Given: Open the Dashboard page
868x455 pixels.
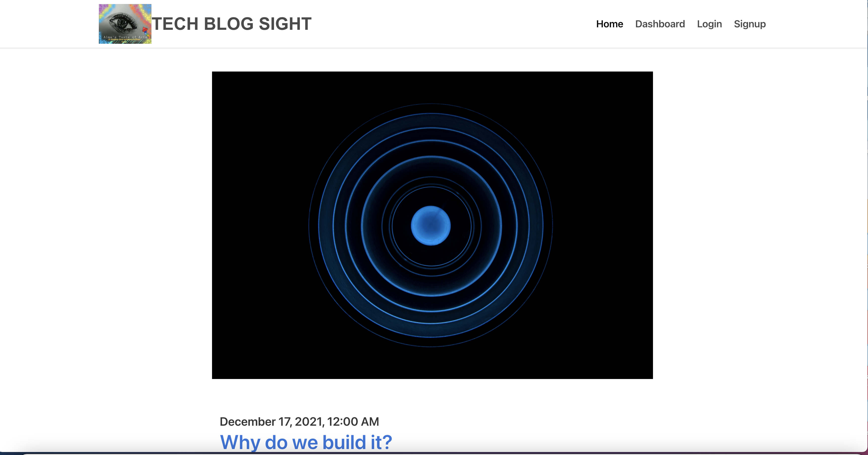Looking at the screenshot, I should [x=660, y=24].
